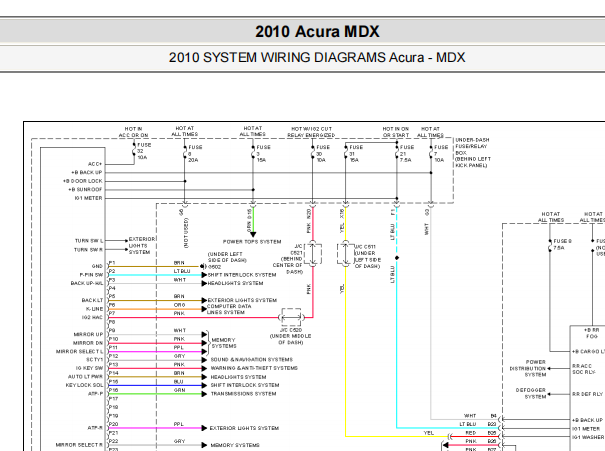Click "SHIFT INTERLOCK SYSTEM" on the BLU wire

pos(245,385)
